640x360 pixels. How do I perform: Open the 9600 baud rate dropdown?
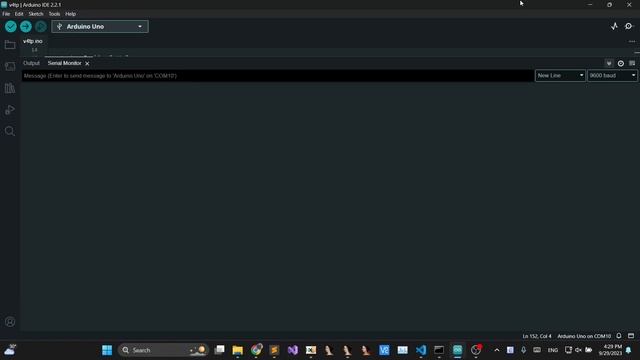[612, 76]
